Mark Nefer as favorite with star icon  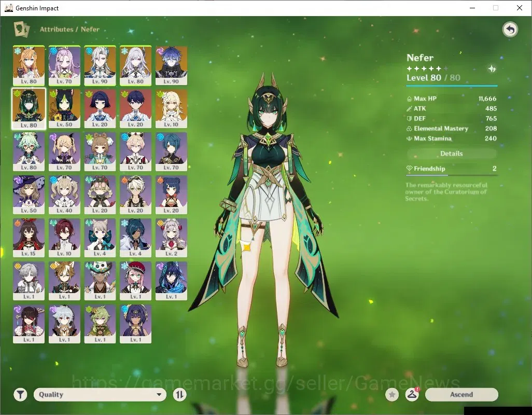click(392, 395)
